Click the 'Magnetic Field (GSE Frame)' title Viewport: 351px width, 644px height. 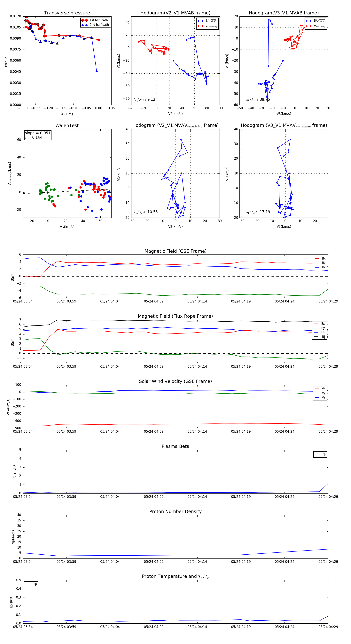click(175, 251)
